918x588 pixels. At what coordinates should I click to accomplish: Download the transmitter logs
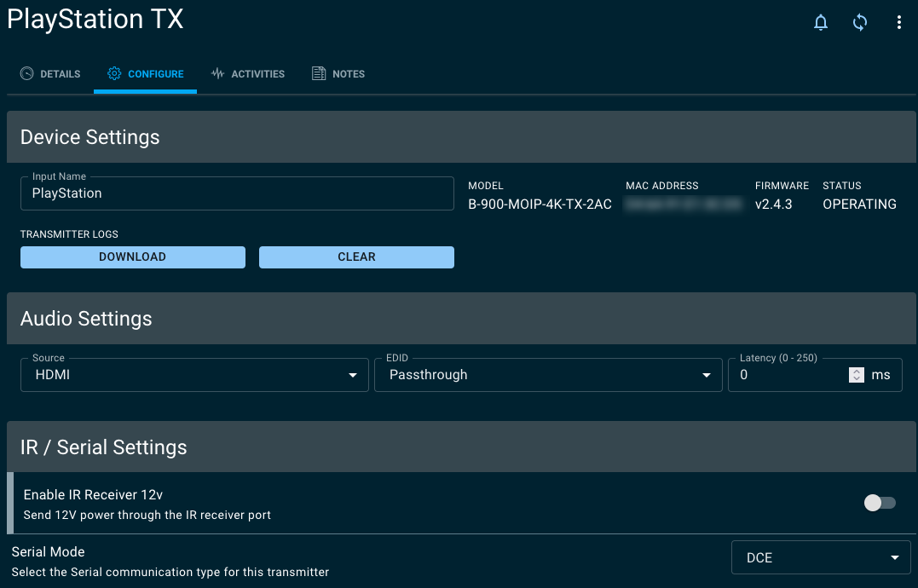(x=132, y=257)
